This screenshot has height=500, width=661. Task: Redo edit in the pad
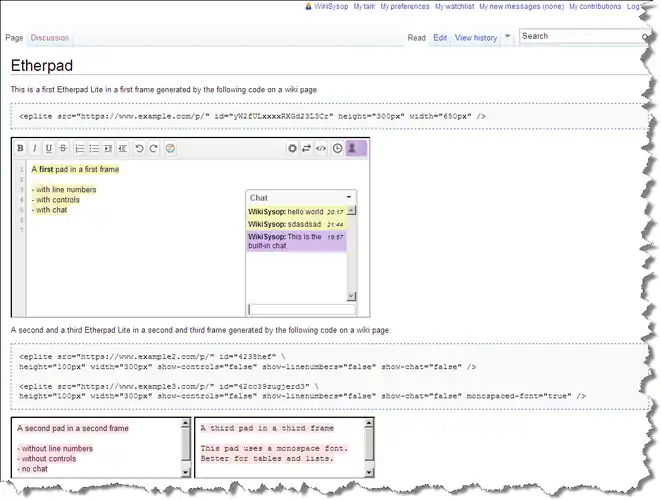click(x=153, y=148)
